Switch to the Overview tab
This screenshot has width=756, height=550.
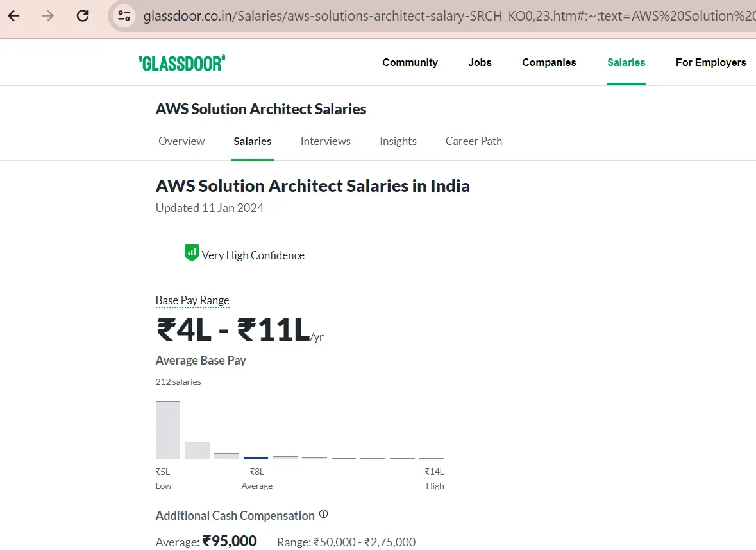click(x=181, y=141)
